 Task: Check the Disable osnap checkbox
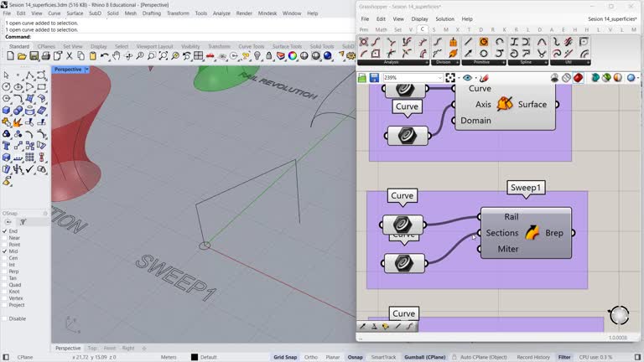click(5, 318)
